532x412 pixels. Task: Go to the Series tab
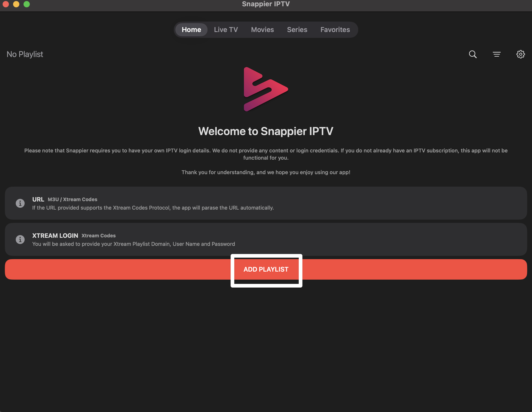pos(297,30)
